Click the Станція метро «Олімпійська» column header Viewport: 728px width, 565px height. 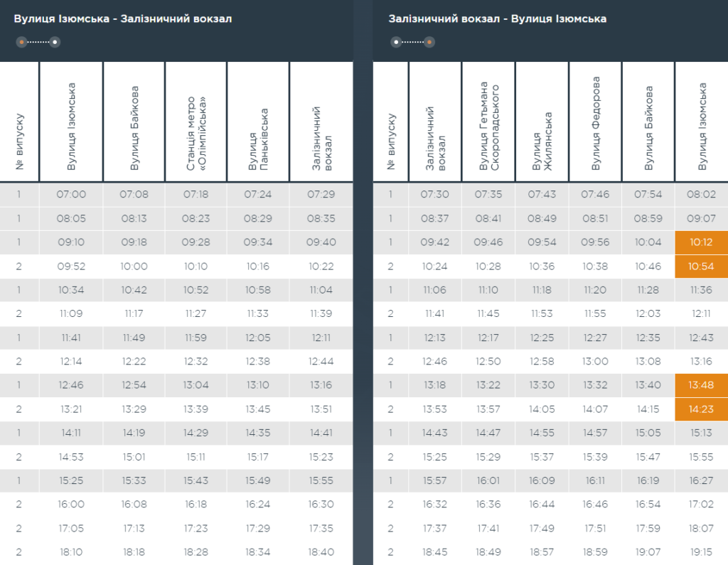pos(196,122)
